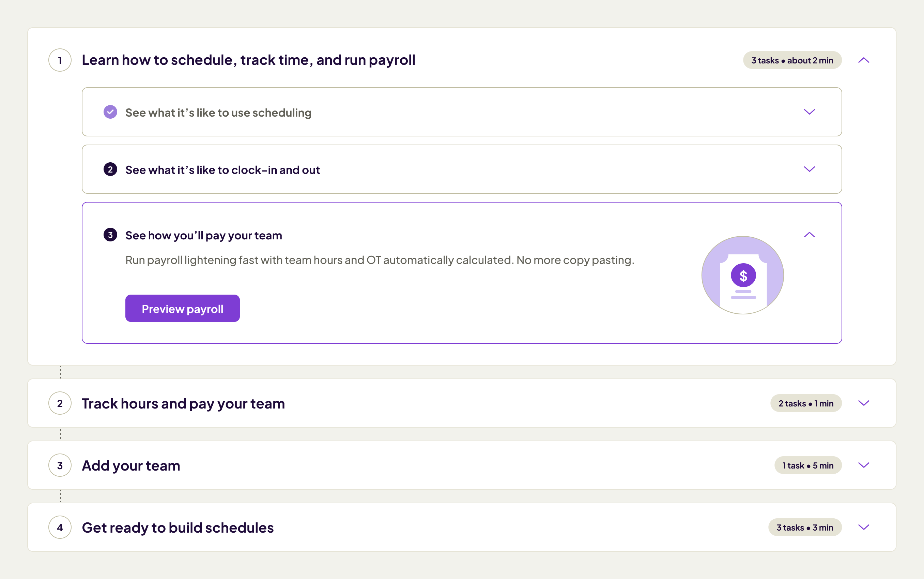
Task: Click the 3 tasks about 2 min badge
Action: pyautogui.click(x=792, y=60)
